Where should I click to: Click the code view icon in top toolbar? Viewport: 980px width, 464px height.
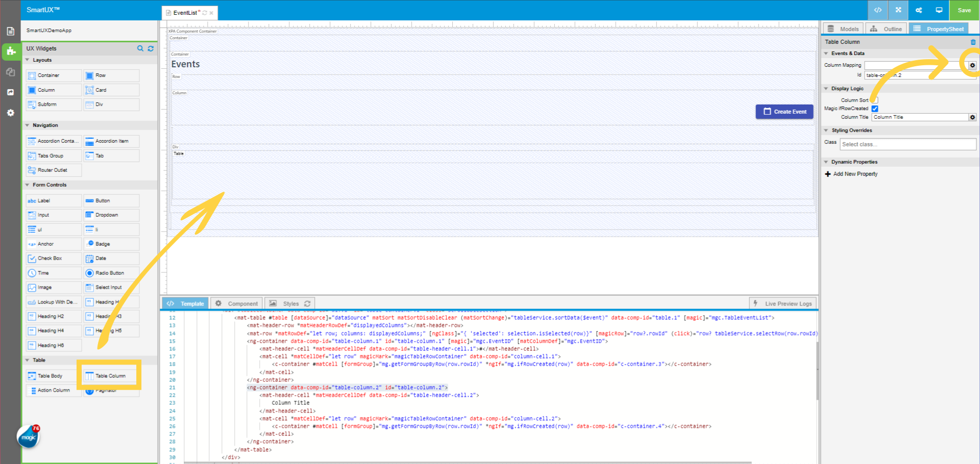[x=877, y=10]
